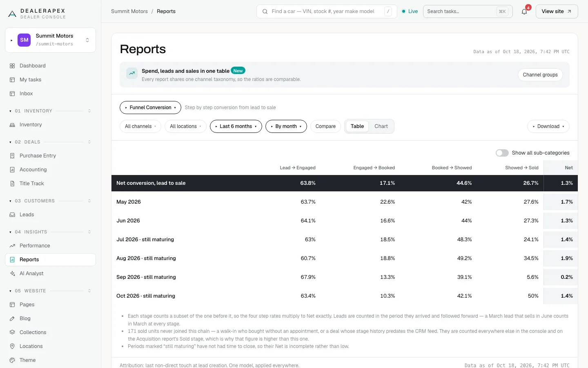Viewport: 588px width, 368px height.
Task: Click the DealerApex logo icon
Action: pos(12,14)
